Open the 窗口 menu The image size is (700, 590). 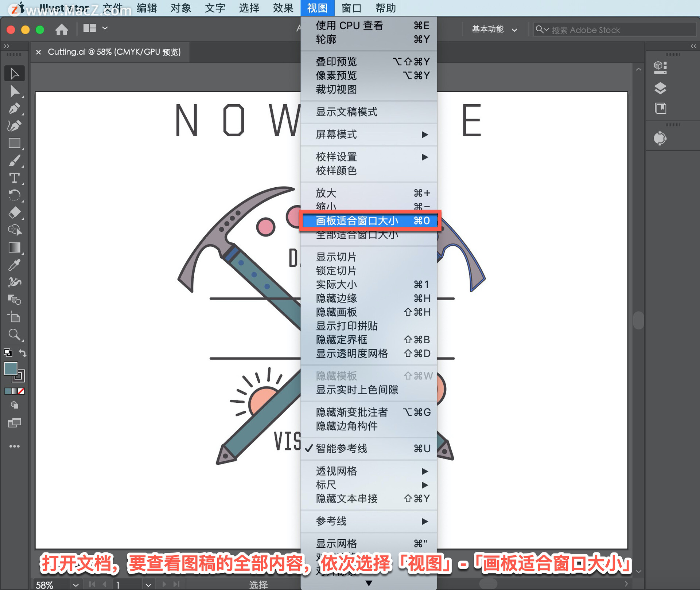click(351, 8)
